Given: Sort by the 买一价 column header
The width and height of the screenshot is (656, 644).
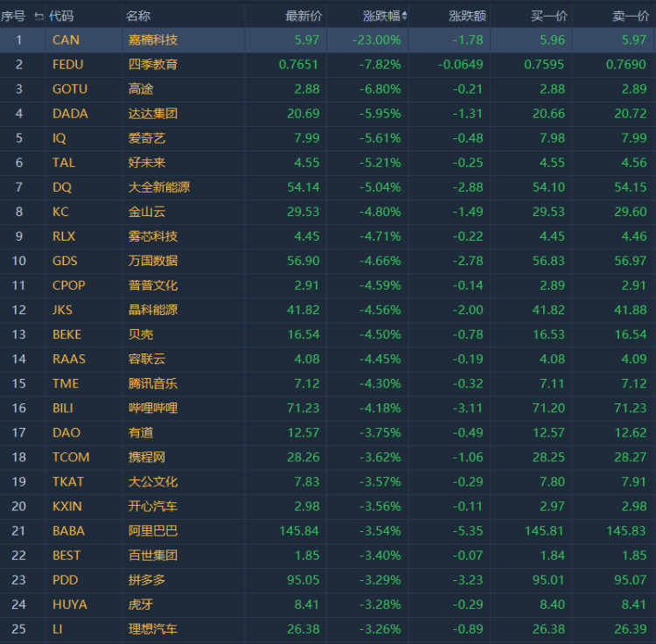Looking at the screenshot, I should [549, 17].
